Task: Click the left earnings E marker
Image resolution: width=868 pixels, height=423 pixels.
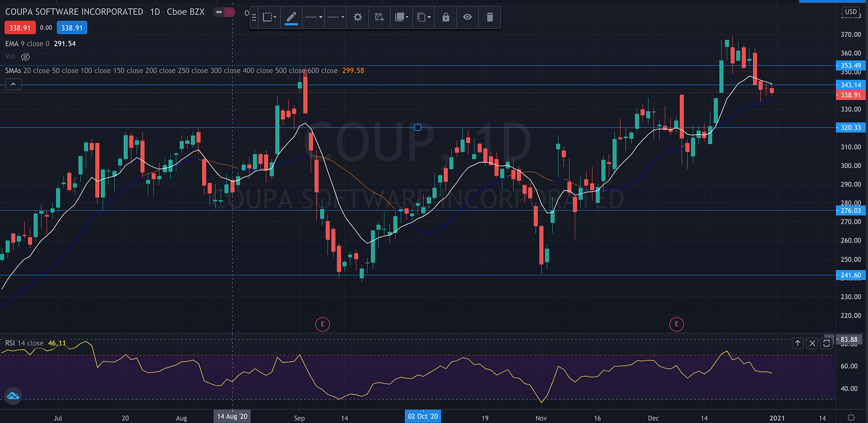Action: (322, 324)
